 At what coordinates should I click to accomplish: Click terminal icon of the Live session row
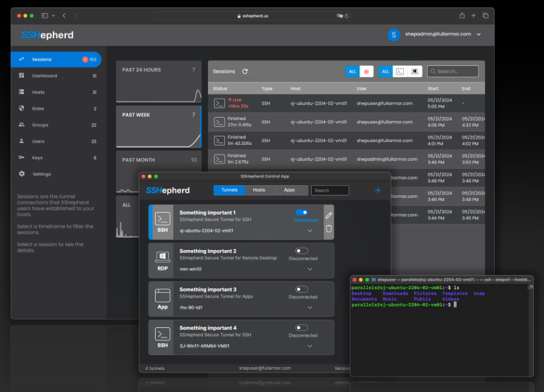pos(219,103)
